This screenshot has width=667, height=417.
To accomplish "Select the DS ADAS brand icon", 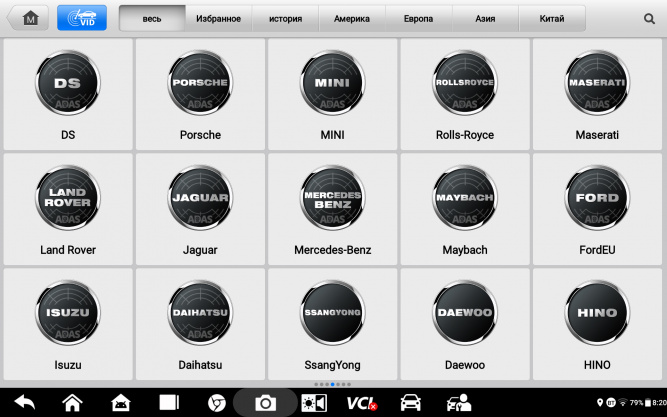I will (68, 83).
